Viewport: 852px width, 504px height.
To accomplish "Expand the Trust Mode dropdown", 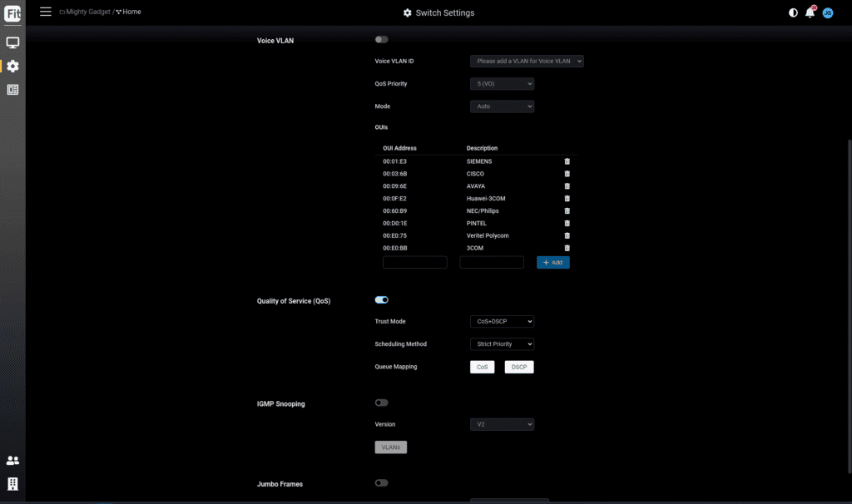I will (x=502, y=322).
